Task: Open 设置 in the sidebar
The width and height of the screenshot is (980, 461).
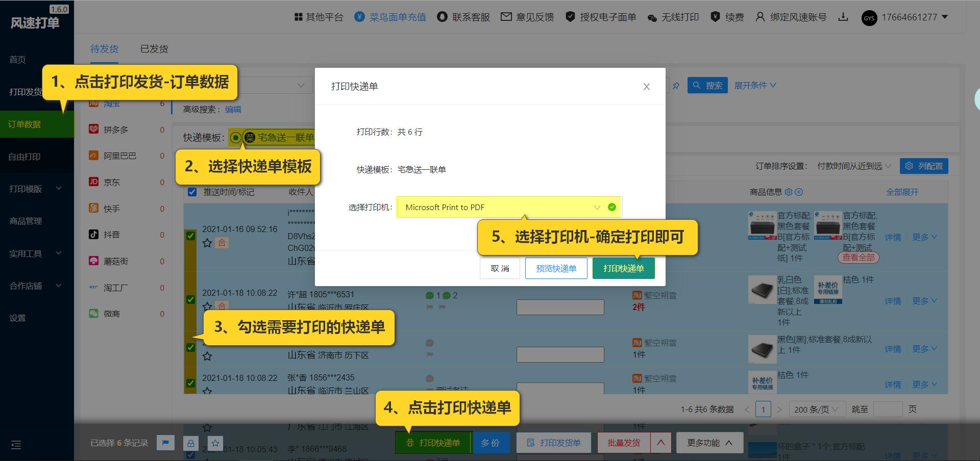Action: 17,317
